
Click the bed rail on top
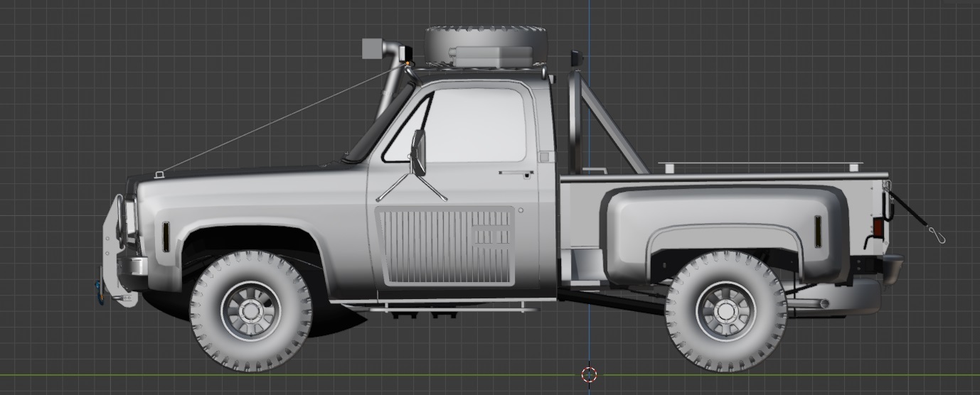tap(760, 166)
